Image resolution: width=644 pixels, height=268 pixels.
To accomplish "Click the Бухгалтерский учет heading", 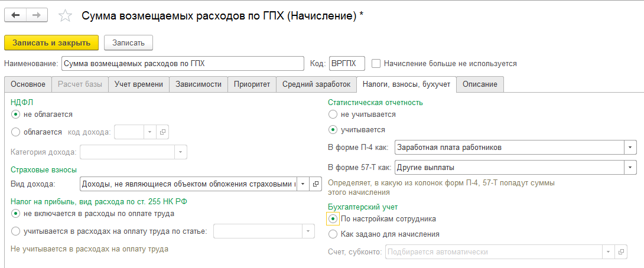I will tap(363, 207).
